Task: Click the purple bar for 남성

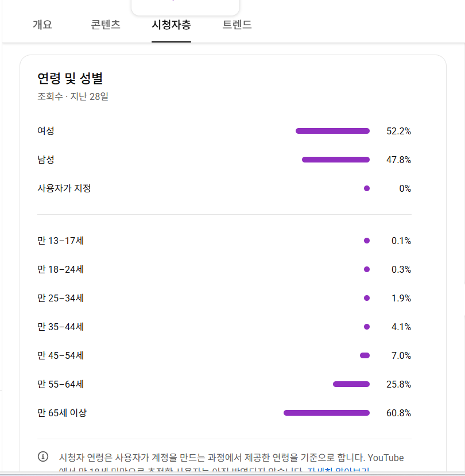Action: (x=335, y=160)
